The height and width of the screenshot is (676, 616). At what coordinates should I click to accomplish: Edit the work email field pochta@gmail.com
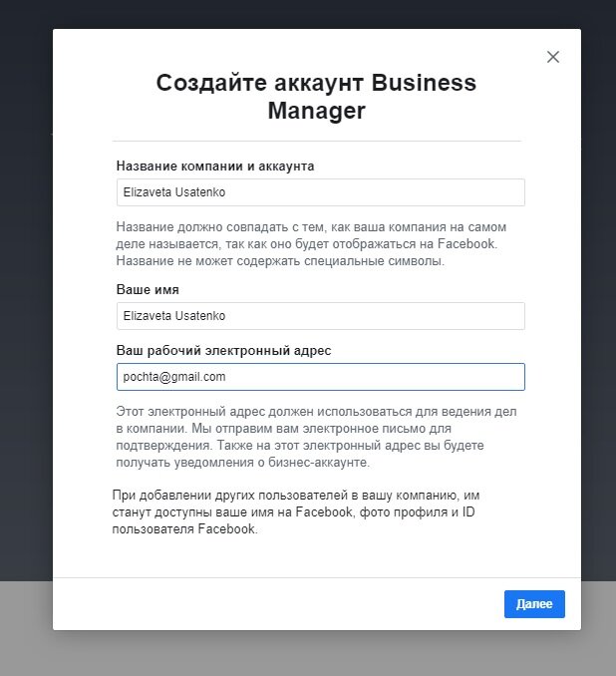click(x=321, y=377)
